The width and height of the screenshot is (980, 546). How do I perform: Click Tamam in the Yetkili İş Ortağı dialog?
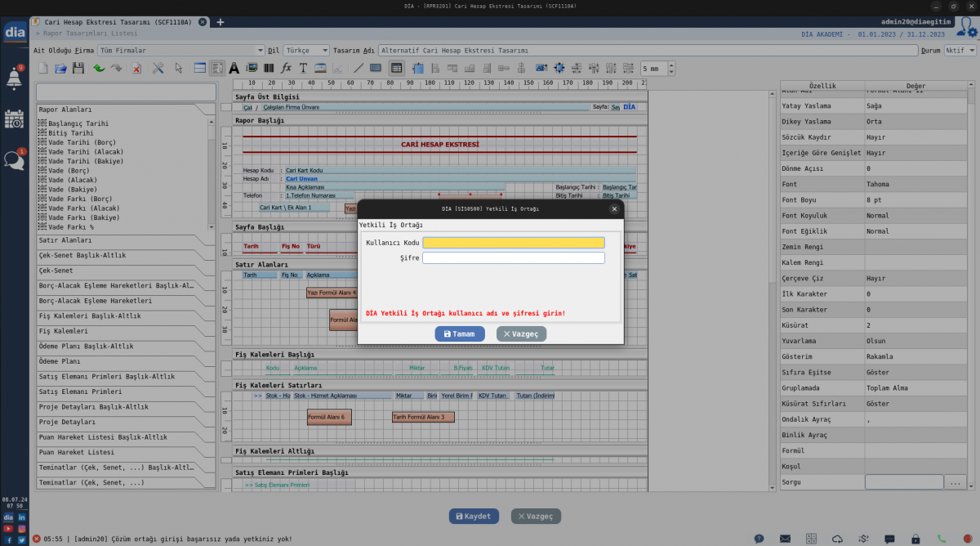point(460,333)
